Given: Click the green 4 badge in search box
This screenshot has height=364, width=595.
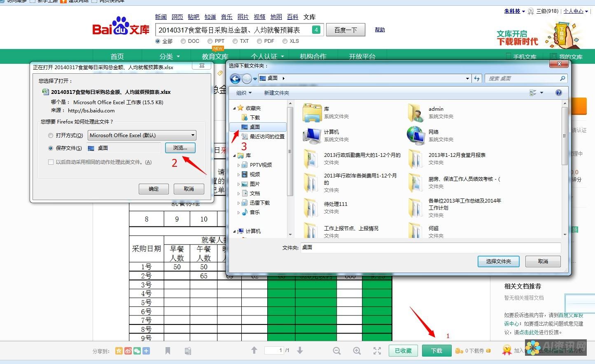Looking at the screenshot, I should click(316, 30).
